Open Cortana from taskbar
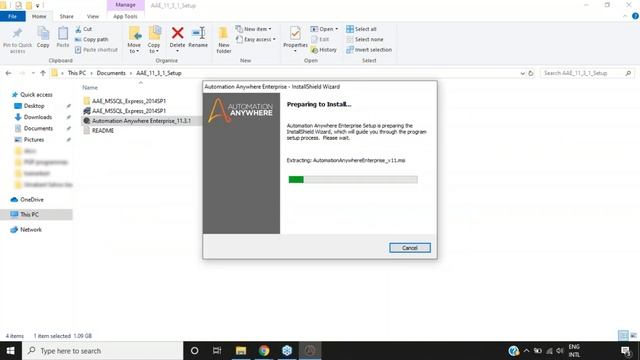The width and height of the screenshot is (640, 360). pos(194,351)
